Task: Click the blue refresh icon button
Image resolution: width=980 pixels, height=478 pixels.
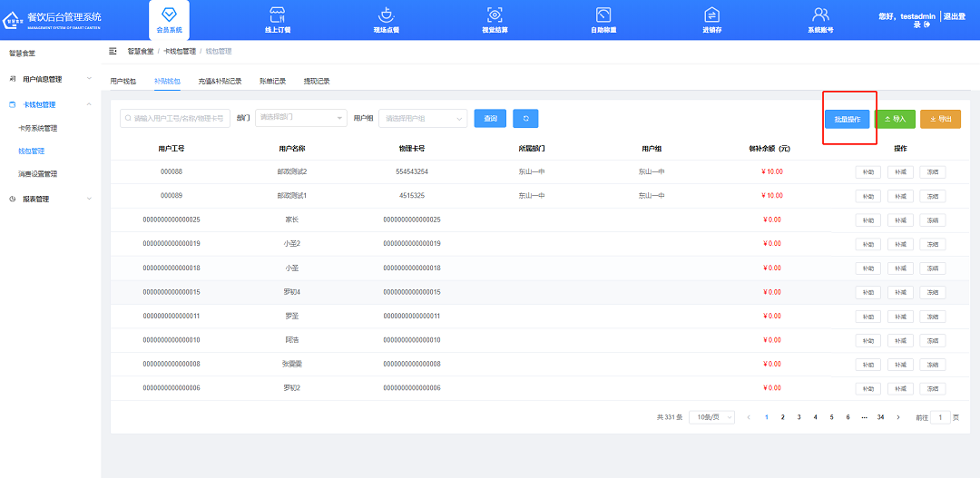Action: (x=525, y=119)
